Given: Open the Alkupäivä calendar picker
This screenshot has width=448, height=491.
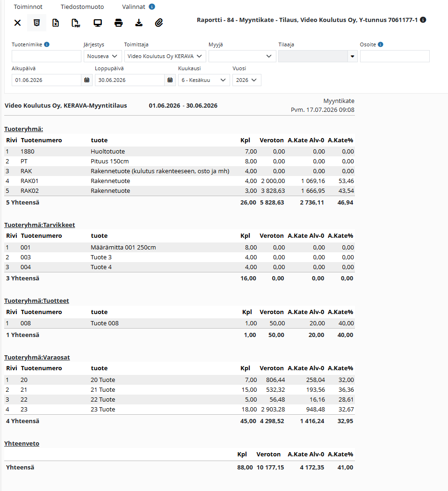Looking at the screenshot, I should 87,80.
